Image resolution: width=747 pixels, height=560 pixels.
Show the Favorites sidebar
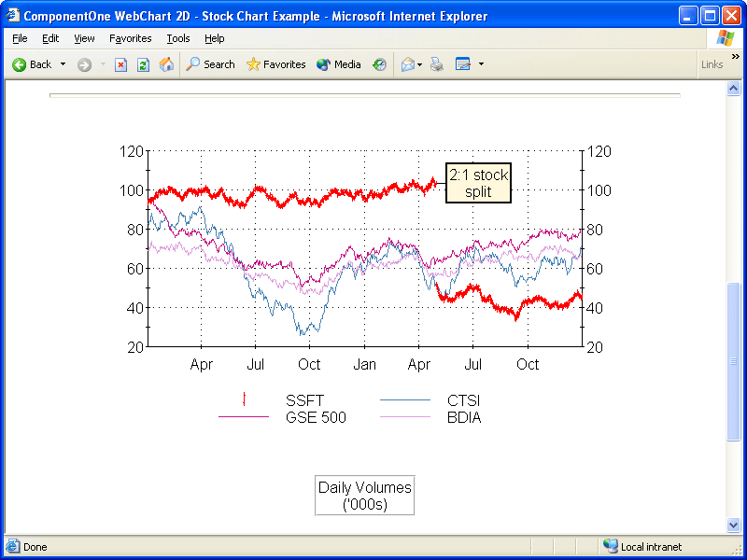pos(275,64)
